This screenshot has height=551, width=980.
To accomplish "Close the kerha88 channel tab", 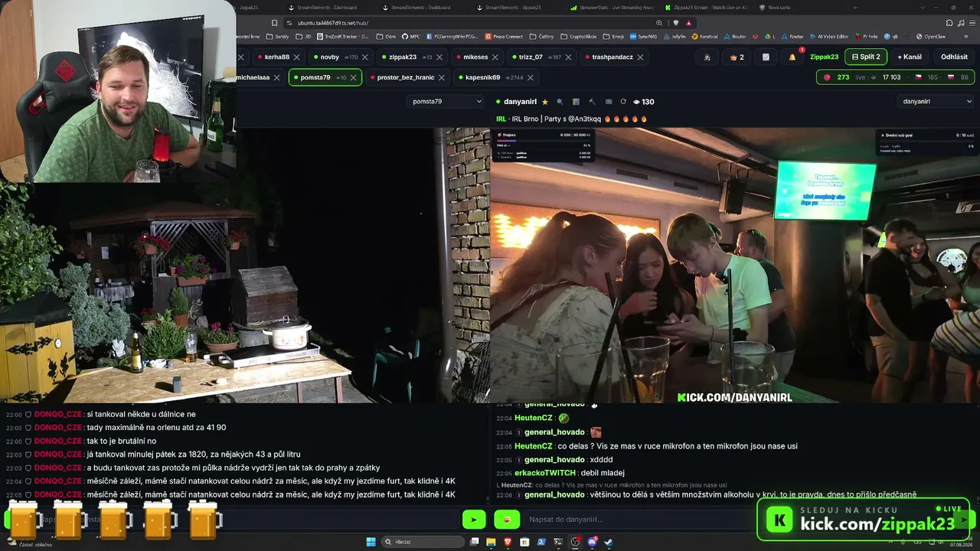I will point(298,57).
